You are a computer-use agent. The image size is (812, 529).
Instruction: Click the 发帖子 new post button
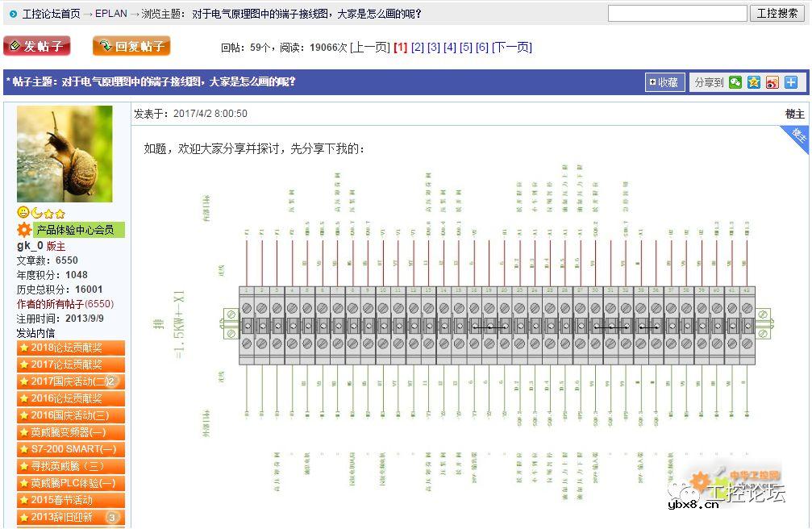tap(37, 46)
